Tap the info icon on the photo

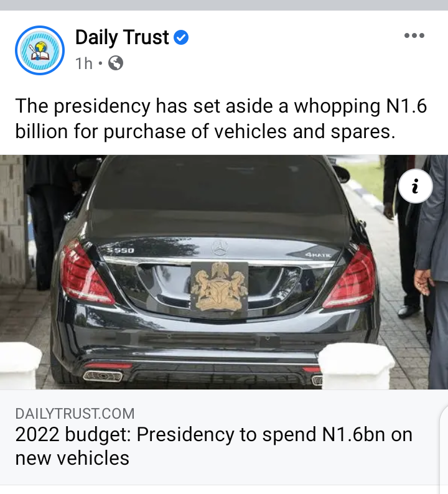pos(415,186)
